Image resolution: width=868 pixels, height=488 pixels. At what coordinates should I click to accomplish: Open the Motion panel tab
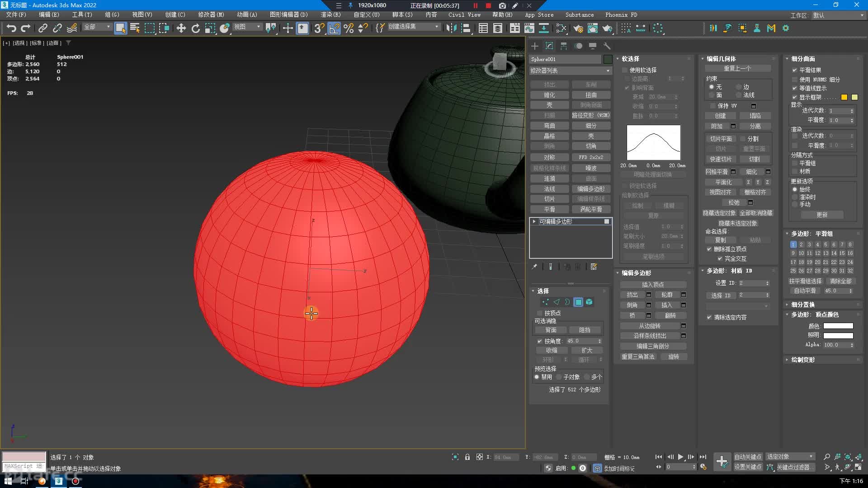coord(578,46)
